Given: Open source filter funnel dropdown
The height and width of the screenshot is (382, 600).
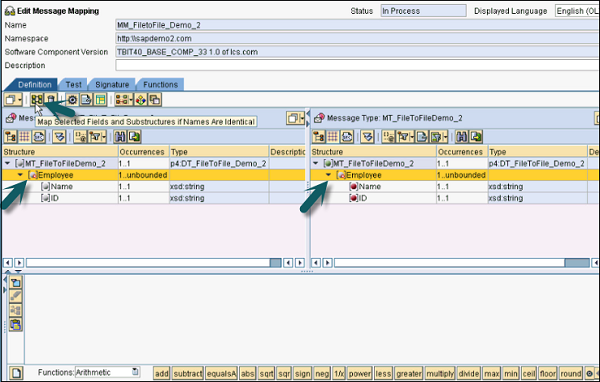Looking at the screenshot, I should coord(98,137).
